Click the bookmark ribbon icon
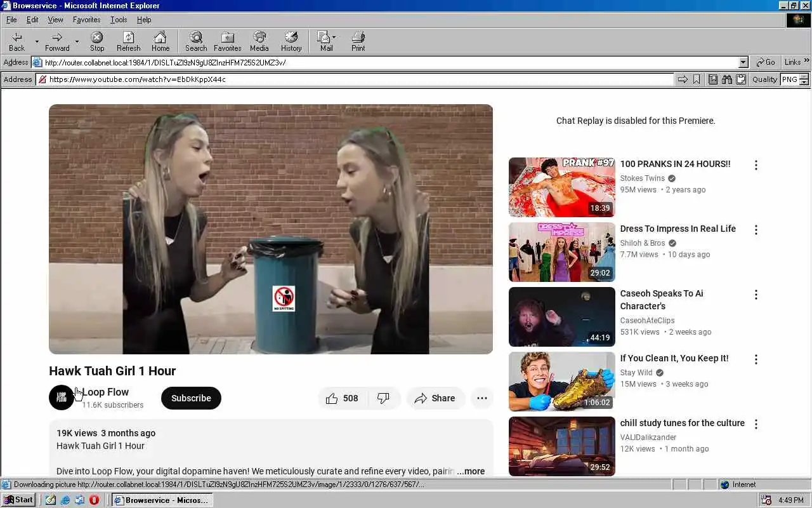 tap(697, 79)
